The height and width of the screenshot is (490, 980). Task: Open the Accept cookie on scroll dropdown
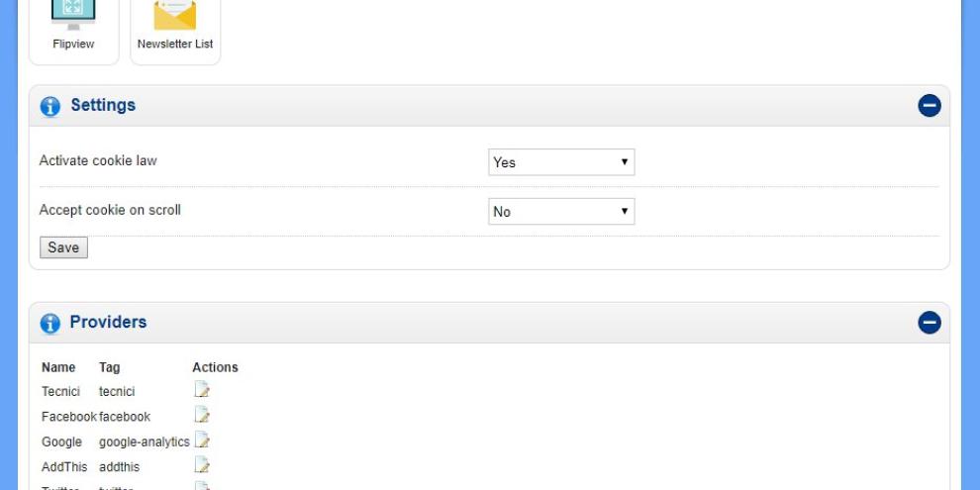(561, 211)
